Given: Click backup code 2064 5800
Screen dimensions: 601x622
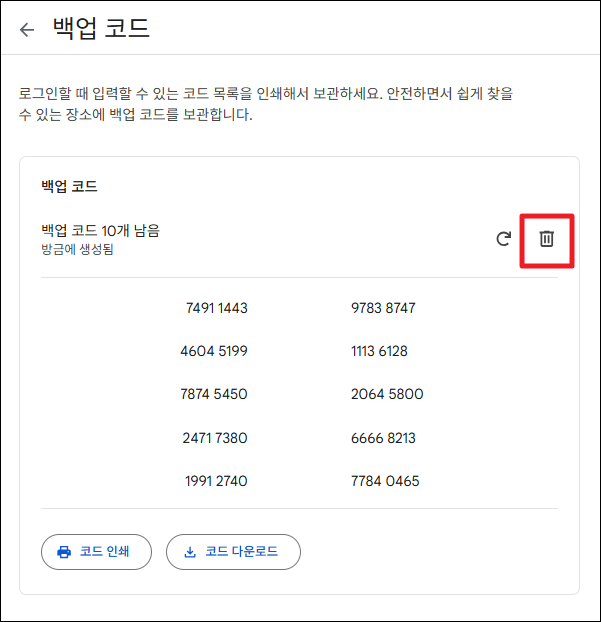Looking at the screenshot, I should click(387, 394).
